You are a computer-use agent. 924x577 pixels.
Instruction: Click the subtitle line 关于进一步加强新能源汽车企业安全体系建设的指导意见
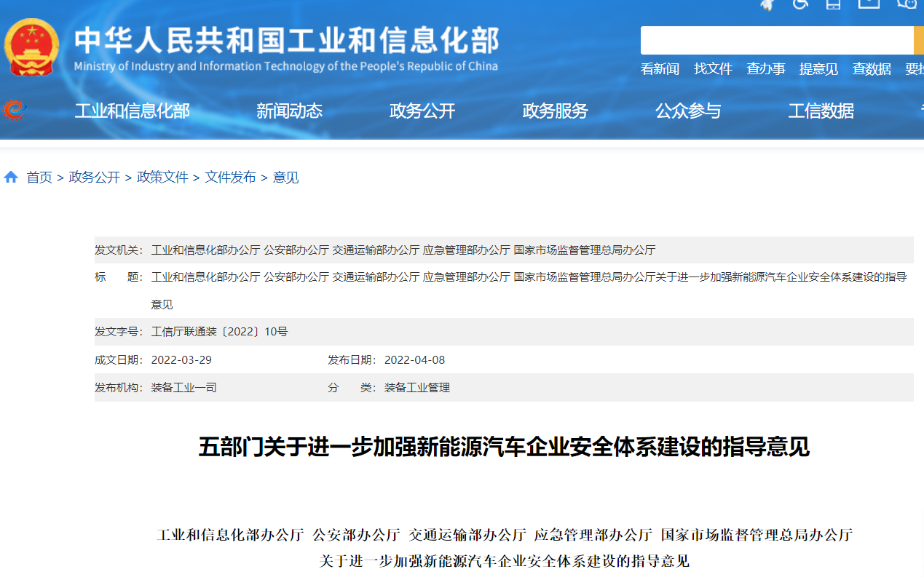coord(505,561)
